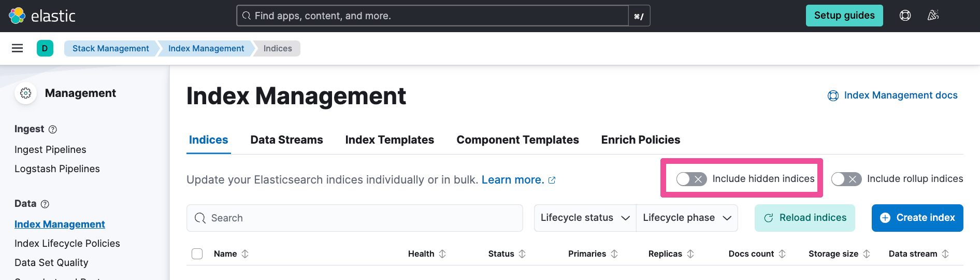Image resolution: width=980 pixels, height=280 pixels.
Task: Sort by Data stream column arrows
Action: [x=945, y=254]
